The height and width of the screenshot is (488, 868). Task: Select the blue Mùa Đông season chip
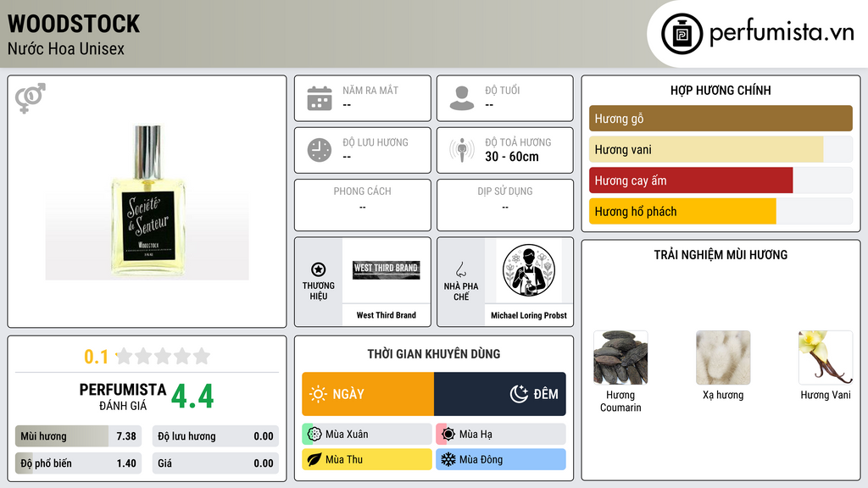(501, 459)
